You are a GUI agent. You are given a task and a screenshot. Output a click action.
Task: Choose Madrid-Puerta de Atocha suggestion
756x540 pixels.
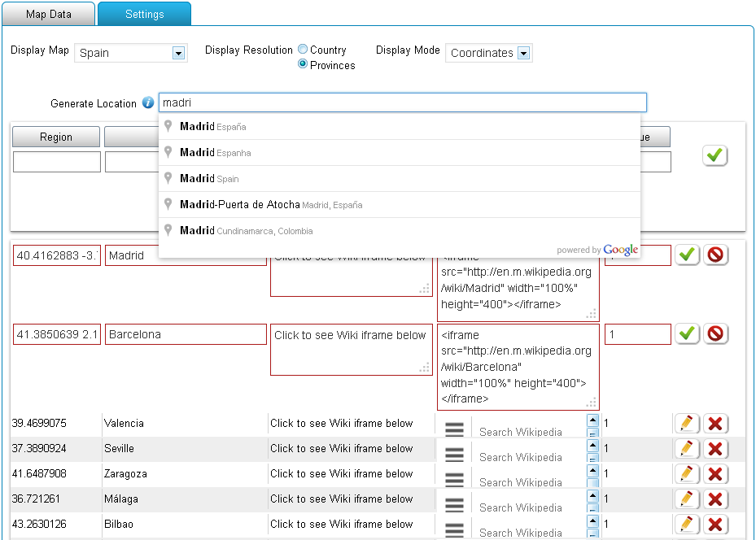[400, 205]
